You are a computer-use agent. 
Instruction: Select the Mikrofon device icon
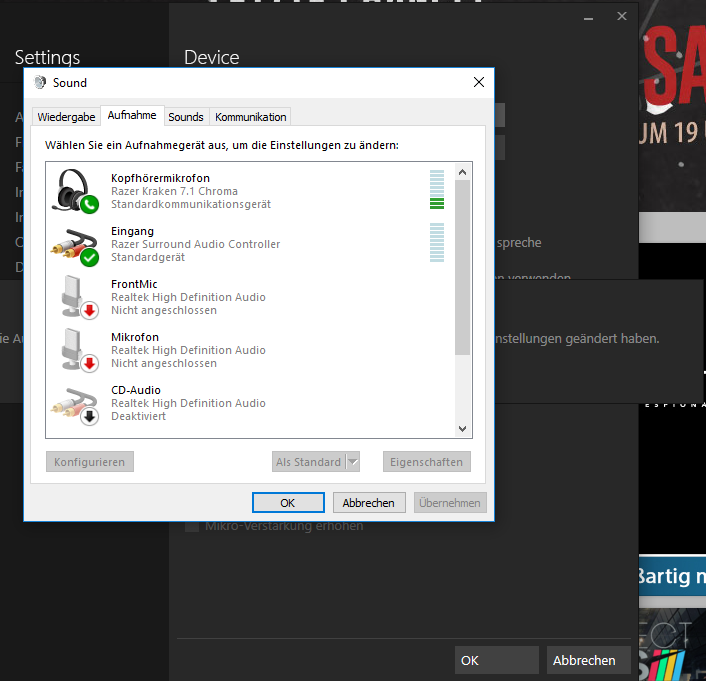point(79,350)
